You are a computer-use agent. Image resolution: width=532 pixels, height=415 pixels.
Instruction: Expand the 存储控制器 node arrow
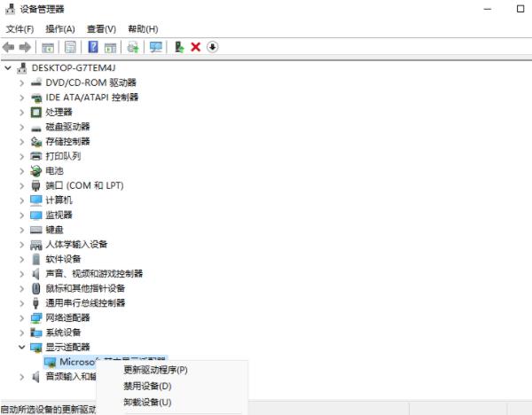click(21, 142)
